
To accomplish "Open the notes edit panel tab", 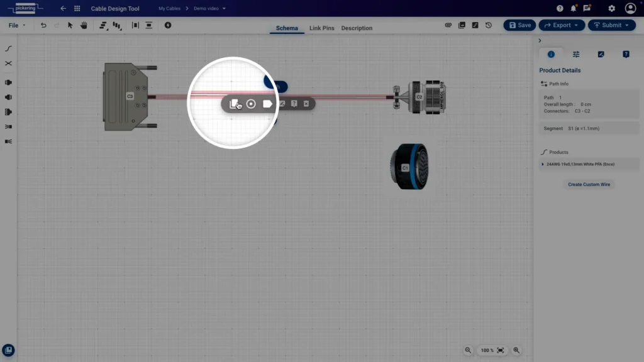I will [x=601, y=54].
